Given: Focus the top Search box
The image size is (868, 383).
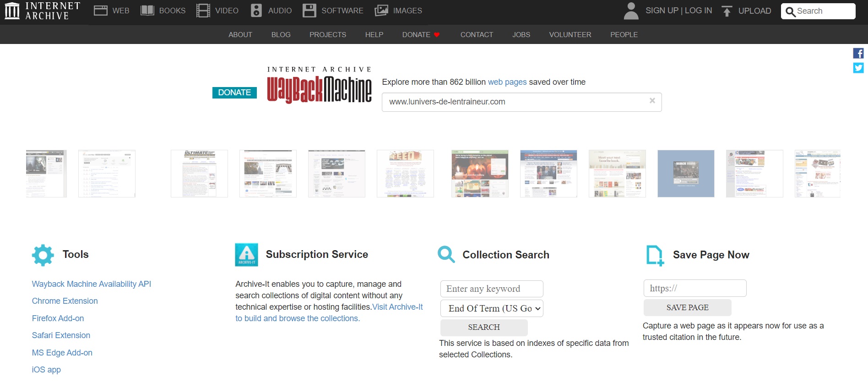Looking at the screenshot, I should (818, 11).
